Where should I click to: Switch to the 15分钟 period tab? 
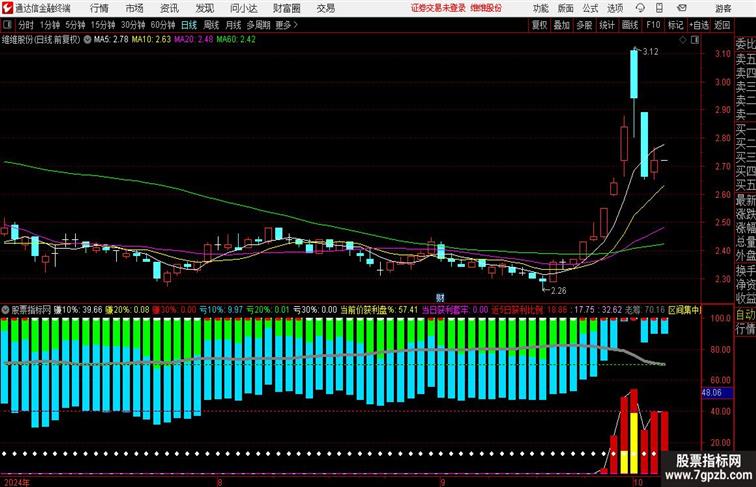point(103,25)
